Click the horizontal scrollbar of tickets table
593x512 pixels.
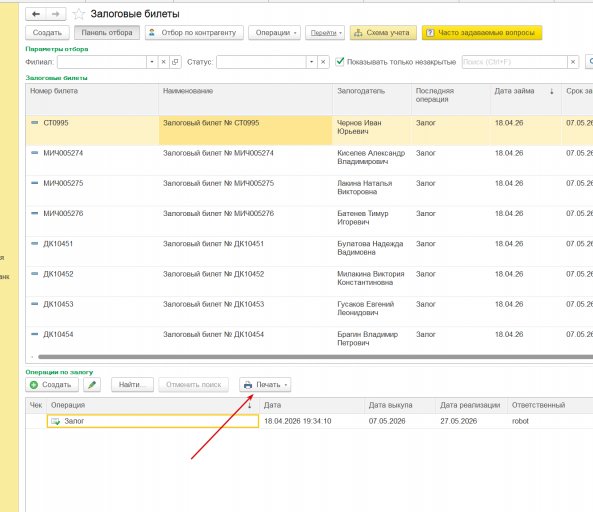[x=315, y=357]
